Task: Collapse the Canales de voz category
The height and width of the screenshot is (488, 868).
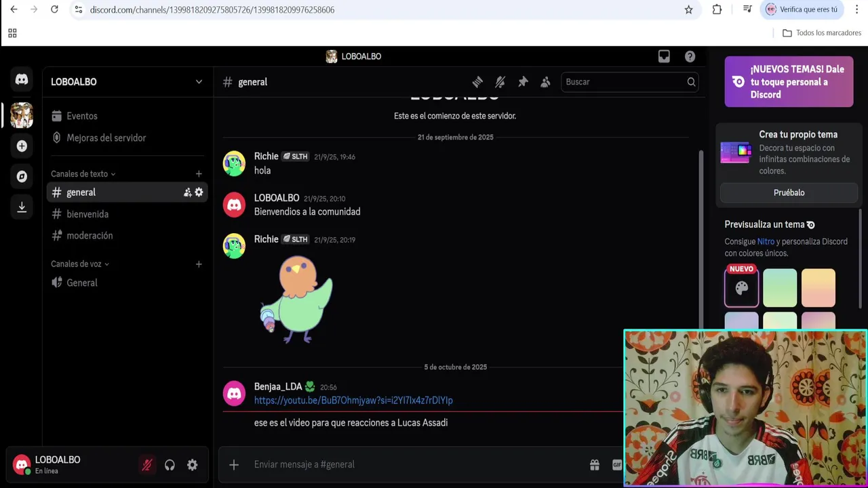Action: (x=80, y=264)
